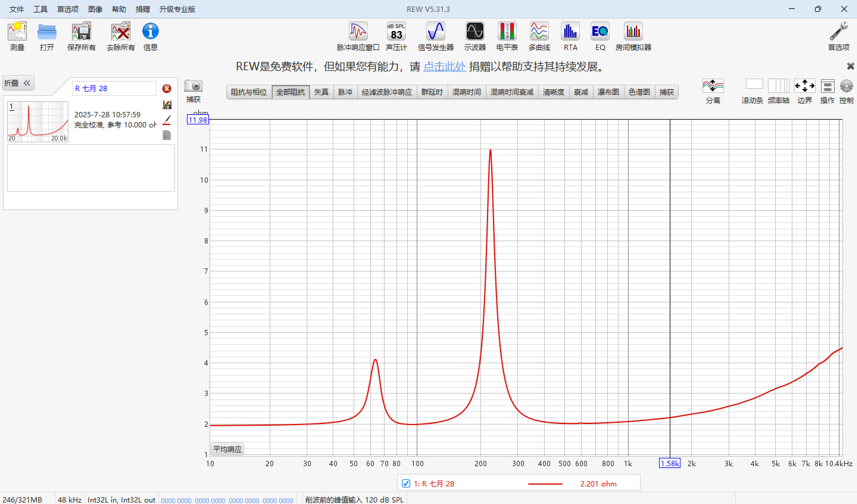Dismiss the donation banner with X

pyautogui.click(x=850, y=66)
